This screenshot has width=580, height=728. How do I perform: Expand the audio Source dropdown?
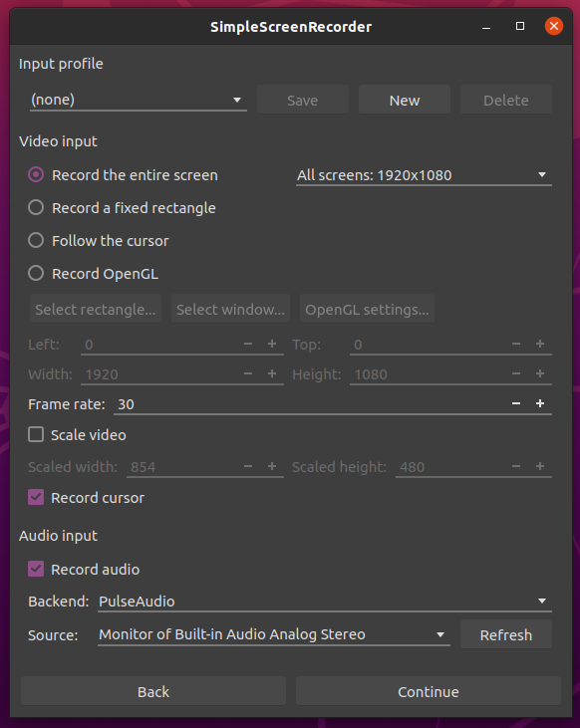274,634
